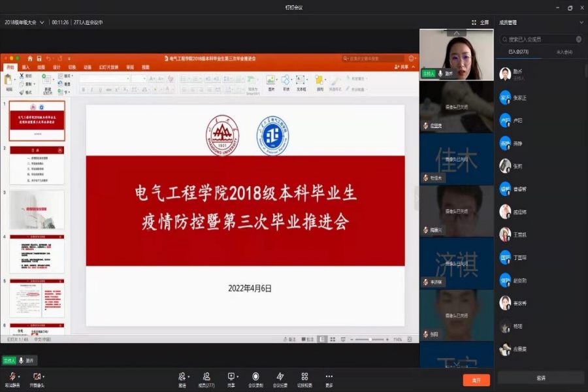Turn on camera with 开摄像头 button
This screenshot has height=392, width=588.
[37, 379]
